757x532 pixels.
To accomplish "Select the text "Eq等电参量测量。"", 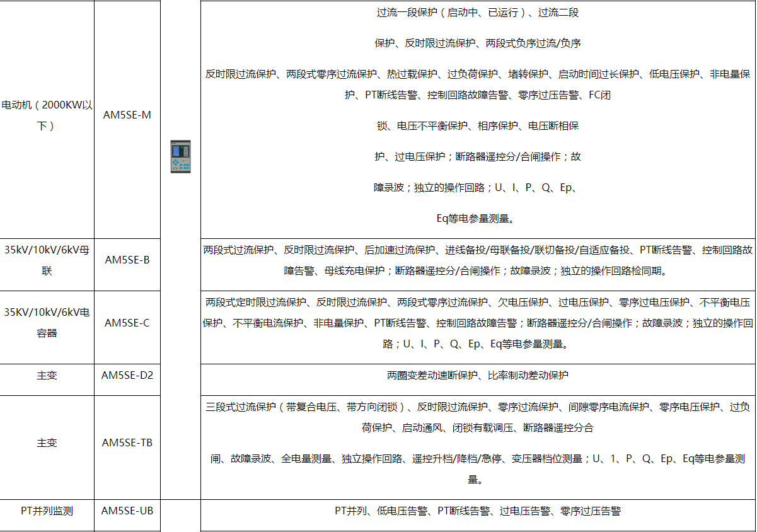I will [477, 218].
